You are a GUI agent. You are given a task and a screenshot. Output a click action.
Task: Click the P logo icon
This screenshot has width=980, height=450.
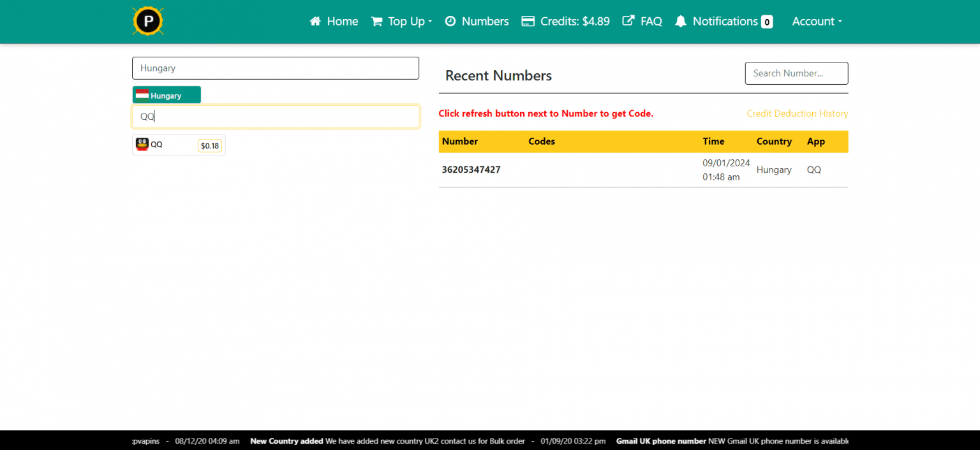147,20
